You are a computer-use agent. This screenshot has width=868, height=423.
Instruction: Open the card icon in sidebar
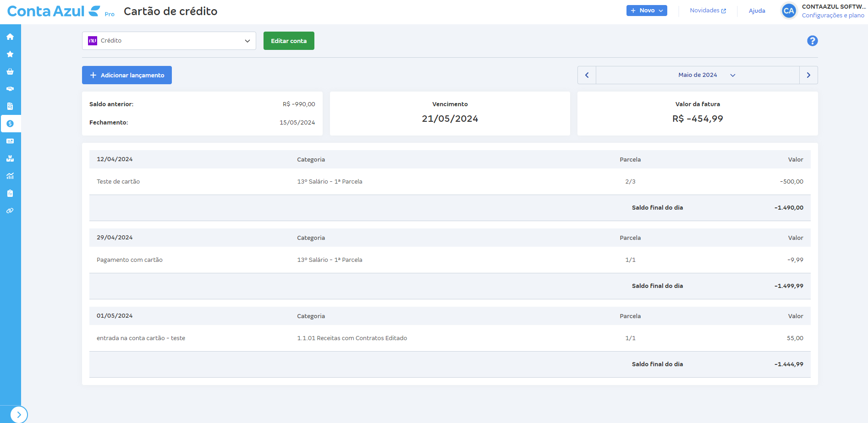[10, 141]
